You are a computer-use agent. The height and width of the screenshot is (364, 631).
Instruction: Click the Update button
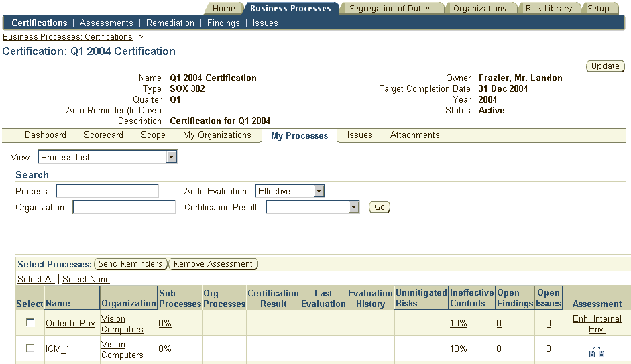tap(606, 66)
